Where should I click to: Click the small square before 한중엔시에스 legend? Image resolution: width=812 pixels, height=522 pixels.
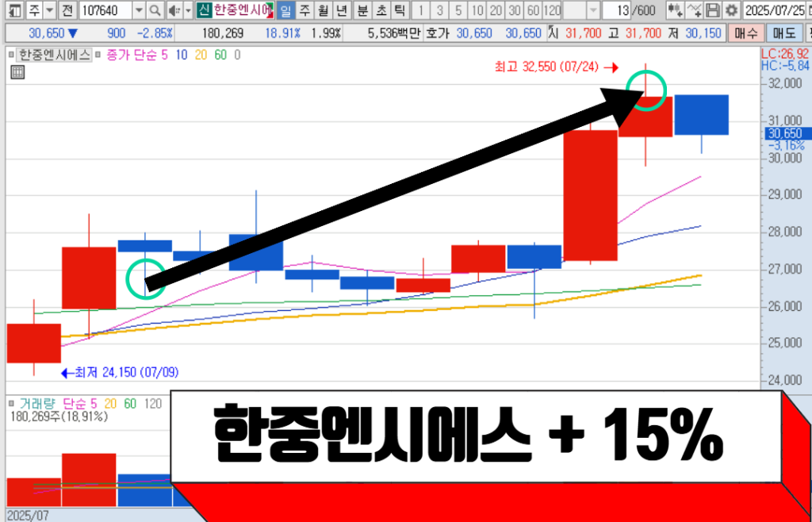11,55
